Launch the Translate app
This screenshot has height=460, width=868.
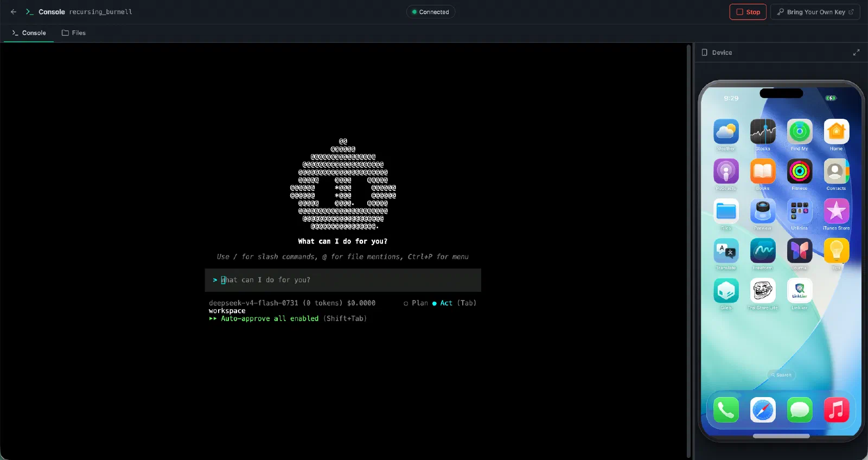(x=726, y=251)
